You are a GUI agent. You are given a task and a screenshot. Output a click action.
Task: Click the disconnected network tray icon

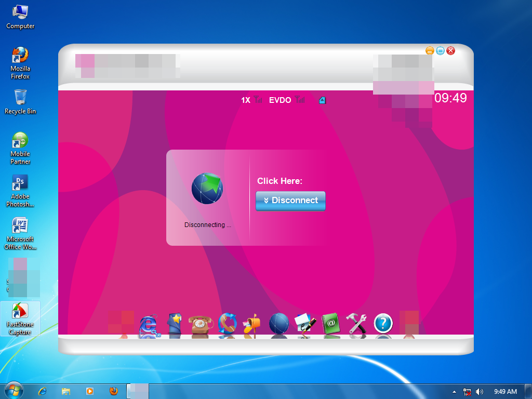click(467, 392)
